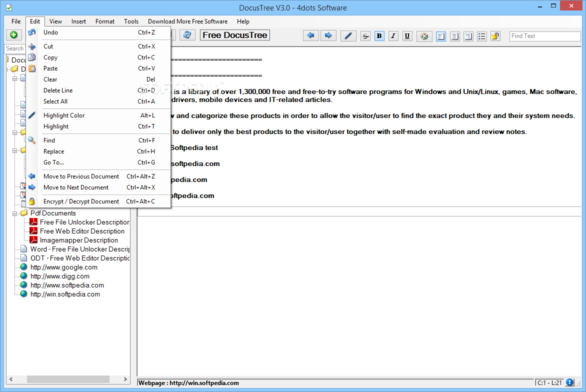This screenshot has width=586, height=392.
Task: Click the globe icon beside http://www.digg.com
Action: pyautogui.click(x=23, y=276)
